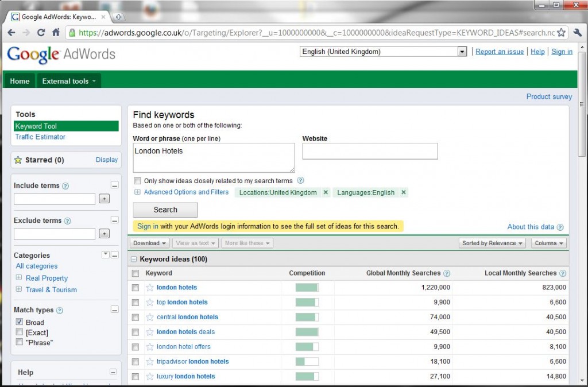Click the help icon beside Include terms

click(x=65, y=186)
